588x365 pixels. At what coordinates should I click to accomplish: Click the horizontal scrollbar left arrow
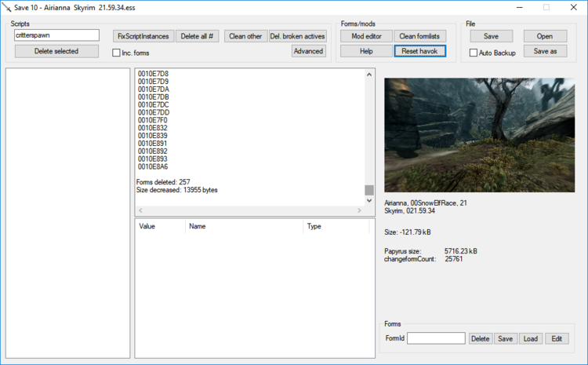[140, 210]
